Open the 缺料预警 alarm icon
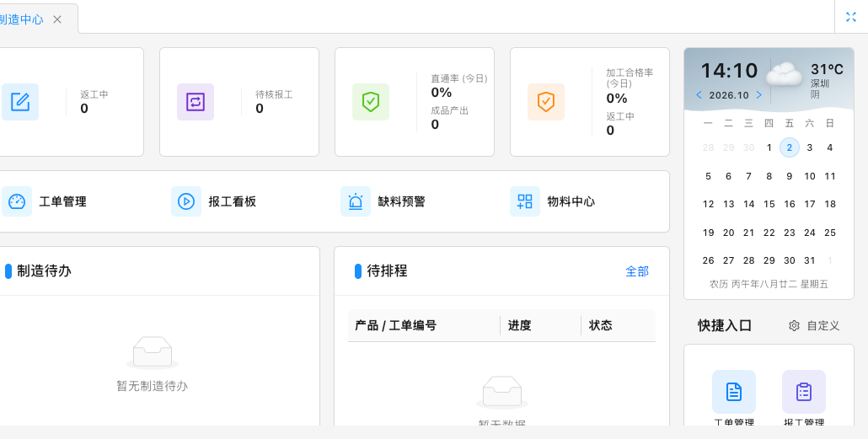Viewport: 868px width, 439px height. click(x=356, y=201)
